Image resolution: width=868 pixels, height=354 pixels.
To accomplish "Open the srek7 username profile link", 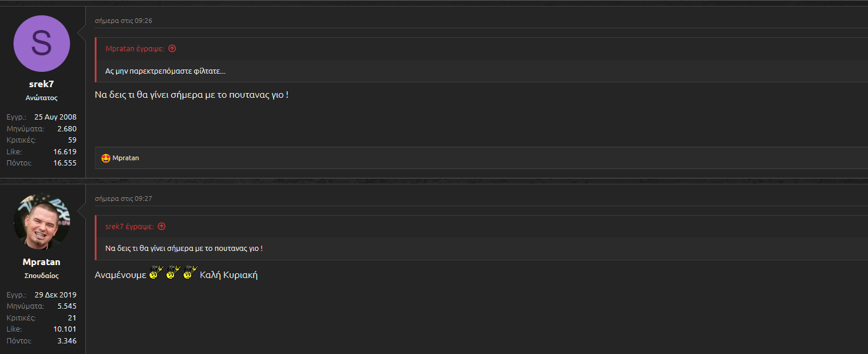I will (41, 84).
